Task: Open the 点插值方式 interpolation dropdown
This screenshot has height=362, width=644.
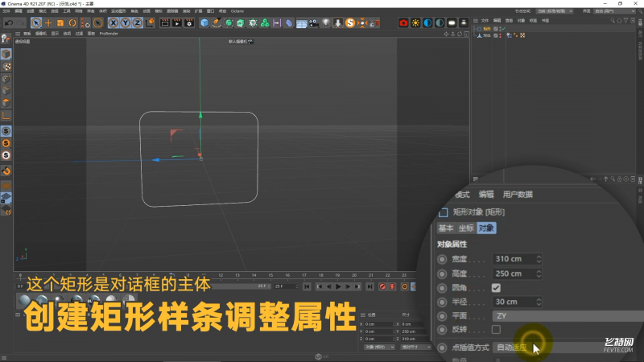Action: click(x=568, y=348)
